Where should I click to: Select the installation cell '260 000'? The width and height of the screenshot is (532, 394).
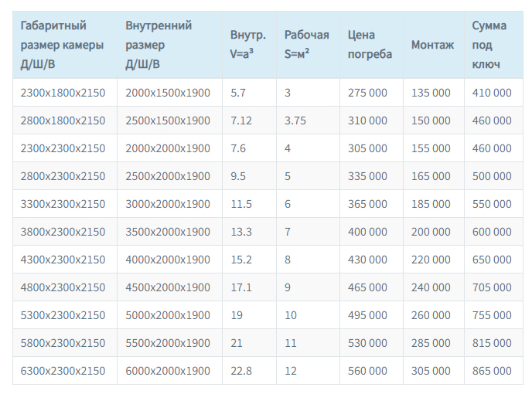(x=434, y=315)
